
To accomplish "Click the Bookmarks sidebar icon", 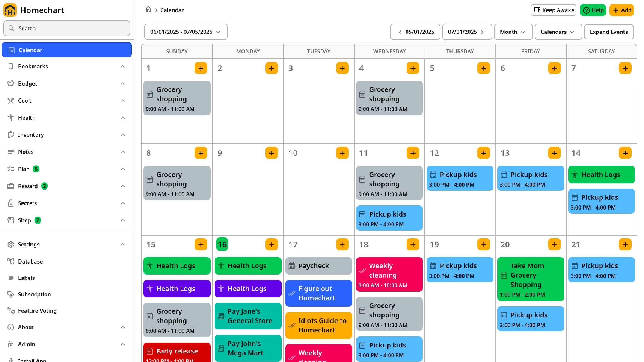I will click(x=11, y=66).
